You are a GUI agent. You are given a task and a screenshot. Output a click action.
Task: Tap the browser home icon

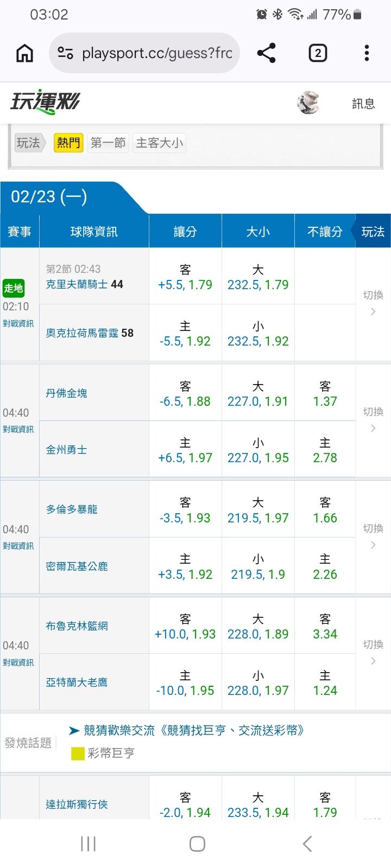pyautogui.click(x=25, y=53)
